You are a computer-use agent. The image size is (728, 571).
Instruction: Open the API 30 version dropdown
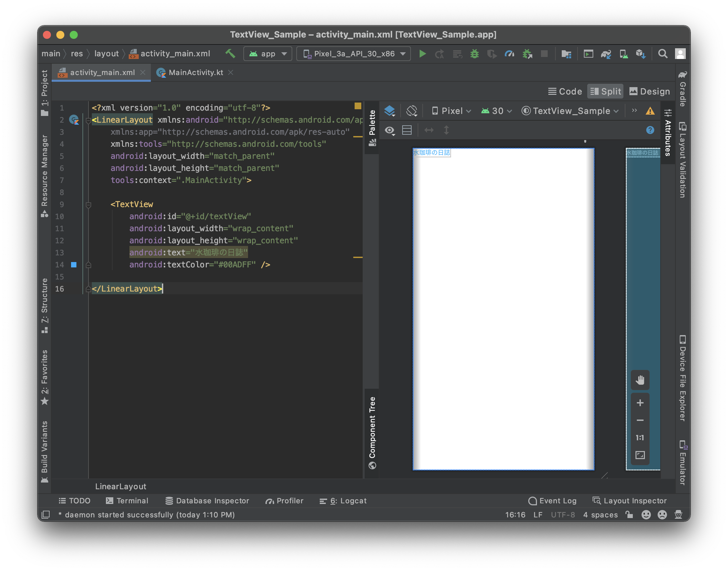496,111
